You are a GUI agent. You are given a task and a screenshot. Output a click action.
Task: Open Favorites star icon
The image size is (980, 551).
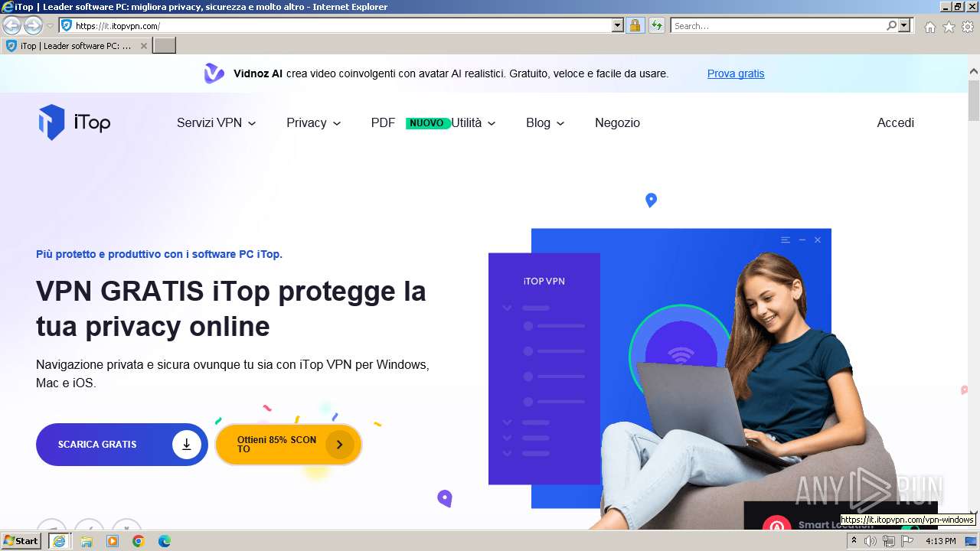[x=949, y=27]
